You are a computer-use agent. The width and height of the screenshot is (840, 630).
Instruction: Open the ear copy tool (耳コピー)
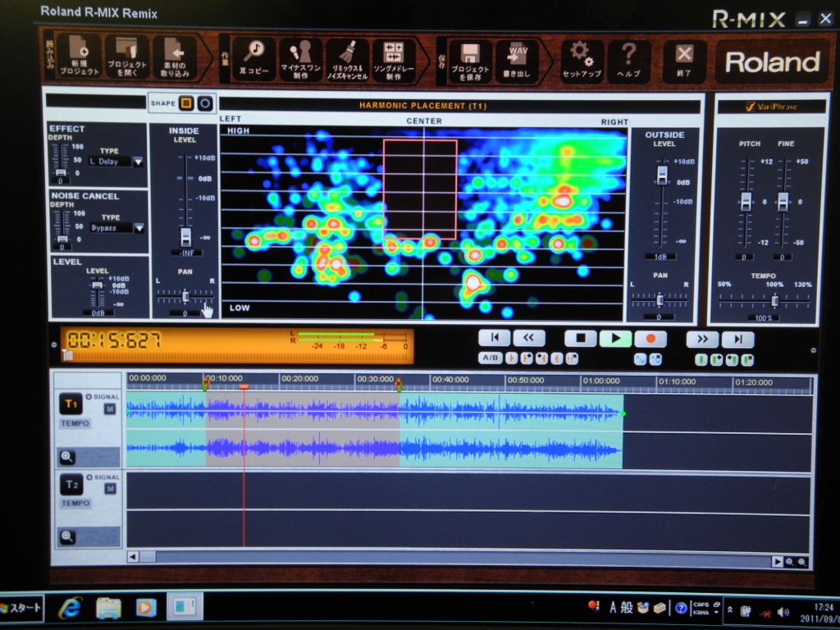click(x=253, y=59)
